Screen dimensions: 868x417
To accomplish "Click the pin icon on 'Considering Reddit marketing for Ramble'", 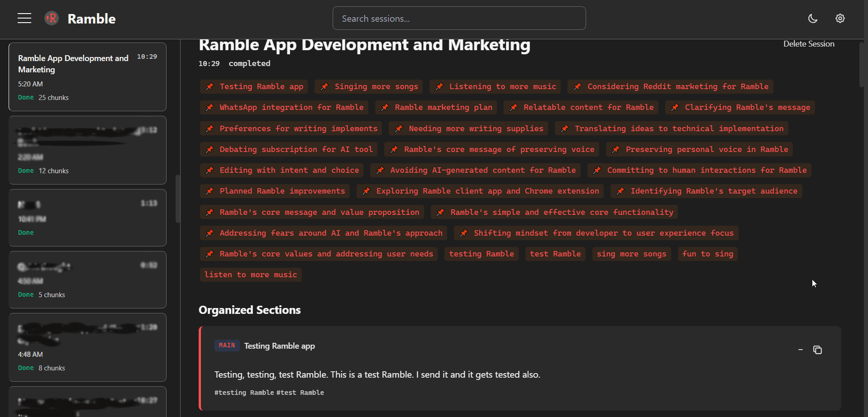I will (577, 86).
